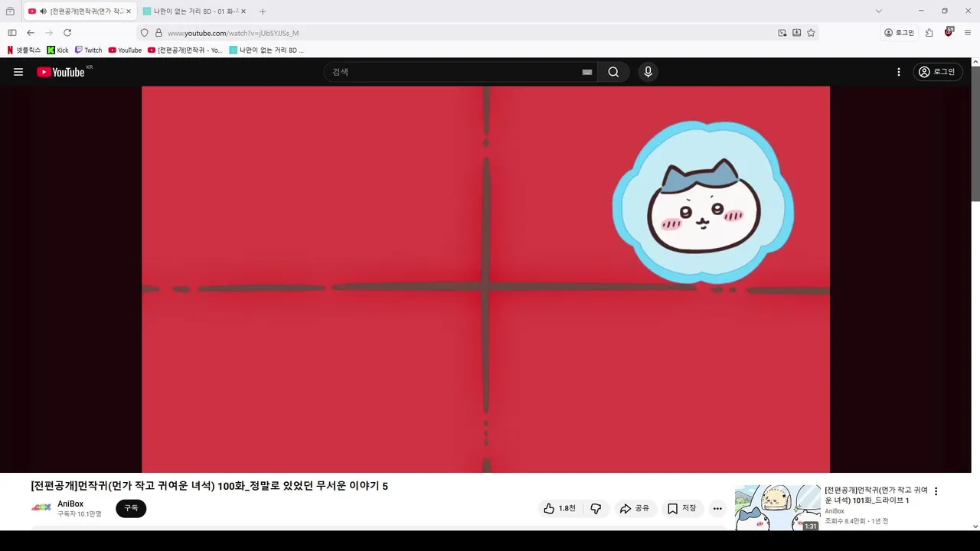Screen dimensions: 980x551
Task: Close the 먼작귀 YouTube tab
Action: (x=129, y=11)
